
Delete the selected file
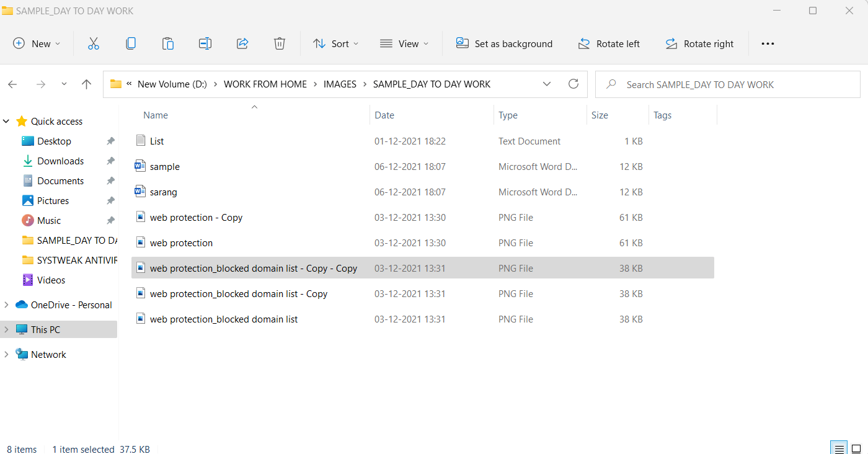(280, 43)
